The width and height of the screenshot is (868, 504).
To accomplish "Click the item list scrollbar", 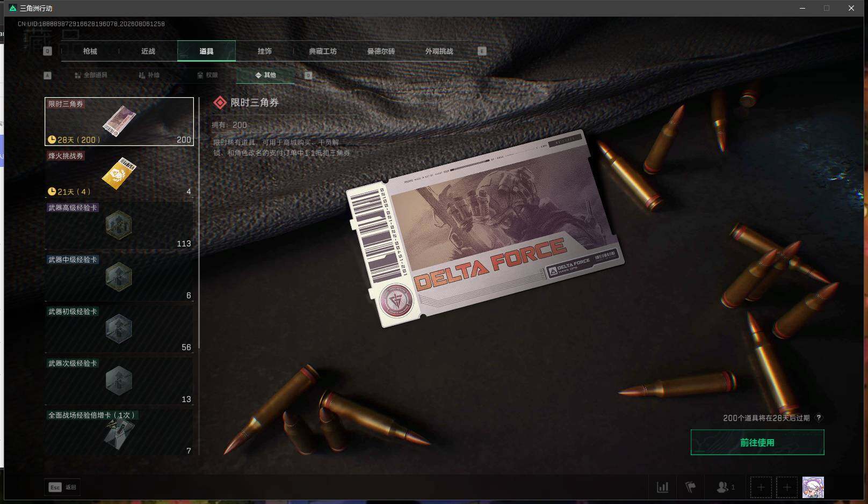I will click(x=199, y=223).
